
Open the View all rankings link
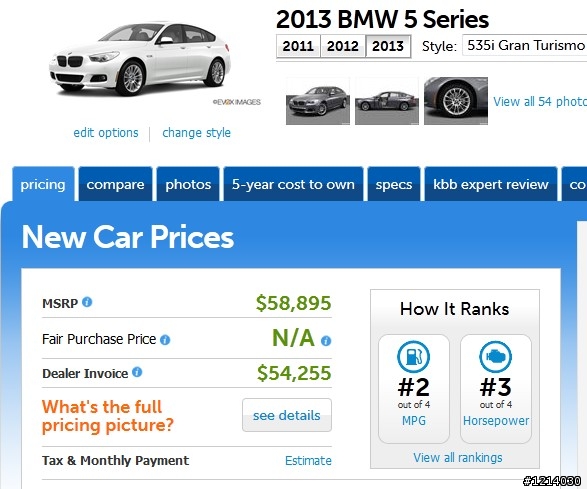pyautogui.click(x=457, y=458)
